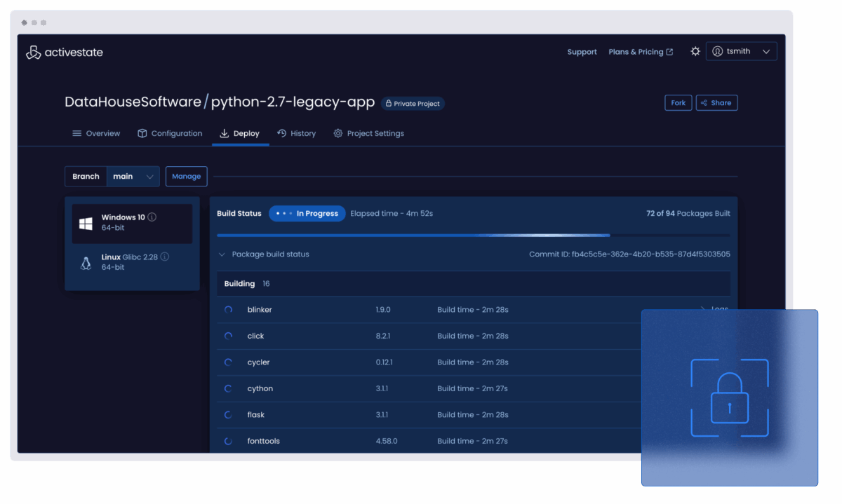Image resolution: width=842 pixels, height=504 pixels.
Task: Click the ActiveState logo
Action: coord(65,53)
